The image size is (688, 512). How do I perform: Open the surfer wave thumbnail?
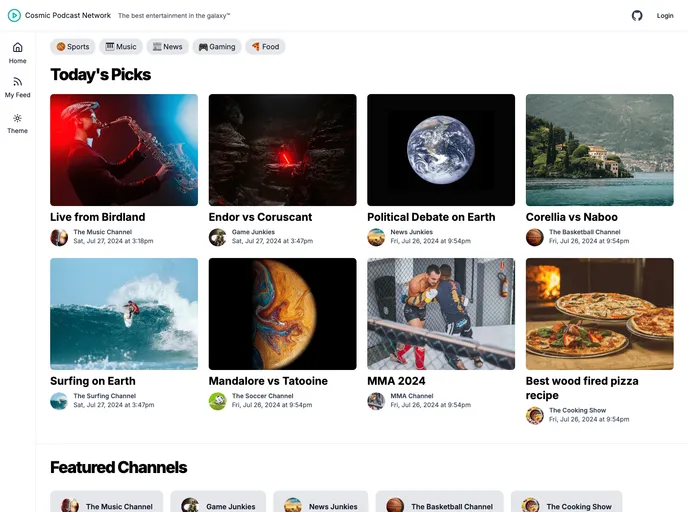[124, 314]
